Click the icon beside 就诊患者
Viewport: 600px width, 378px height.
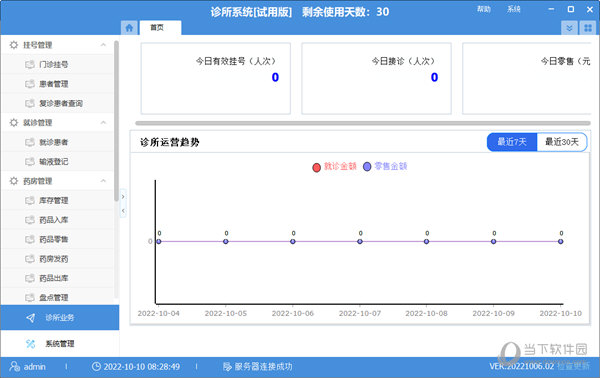point(30,142)
